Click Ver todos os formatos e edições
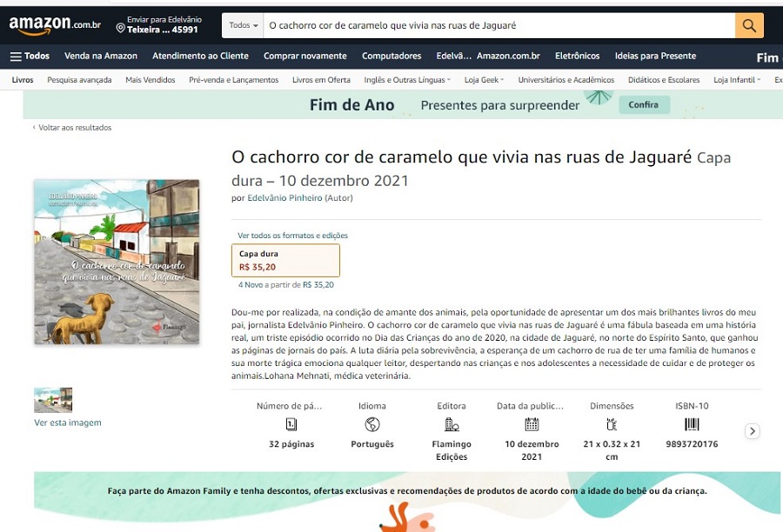This screenshot has height=532, width=783. (292, 236)
